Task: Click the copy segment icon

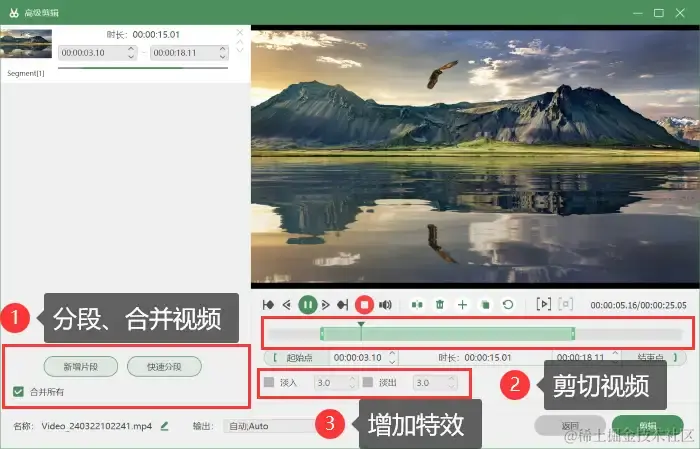Action: [485, 305]
